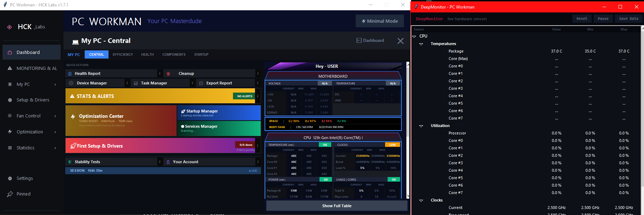Click the Hey - USER header
644x215 pixels.
point(327,66)
